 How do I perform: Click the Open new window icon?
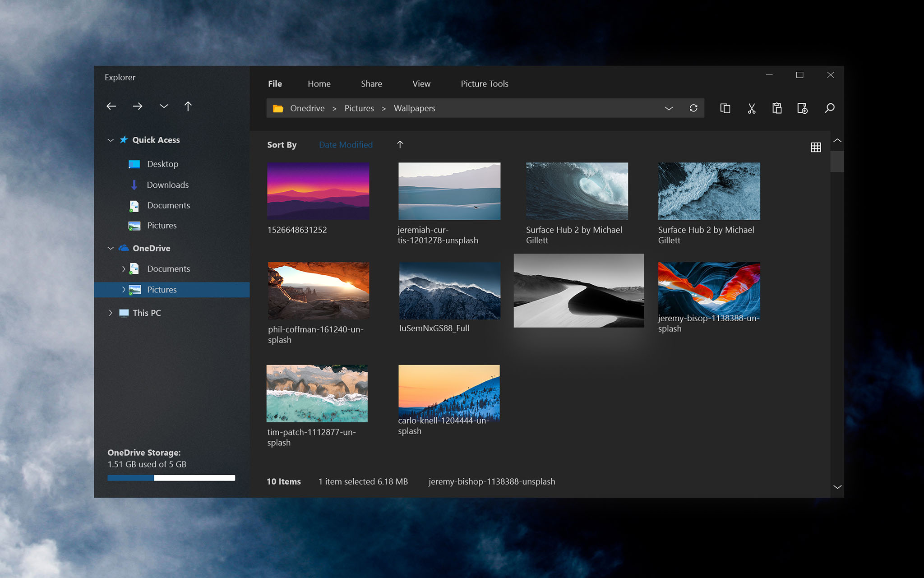tap(726, 108)
